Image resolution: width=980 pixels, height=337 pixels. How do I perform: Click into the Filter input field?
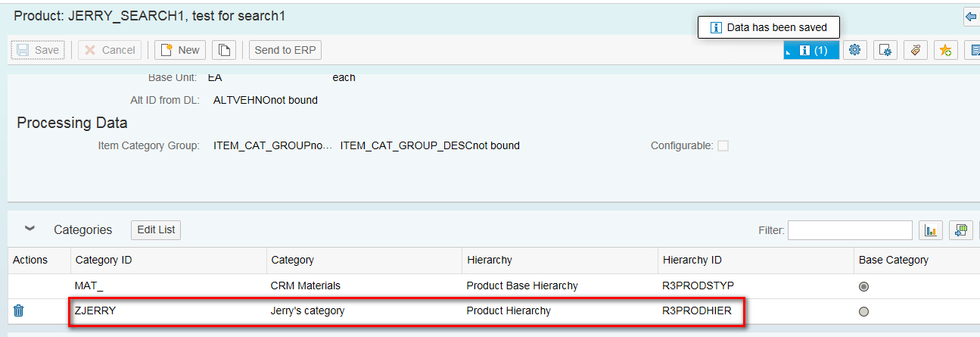tap(850, 230)
